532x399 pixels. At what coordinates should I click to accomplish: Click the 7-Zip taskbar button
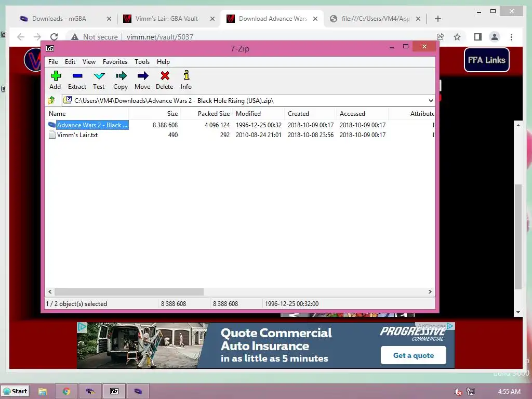[x=114, y=391]
